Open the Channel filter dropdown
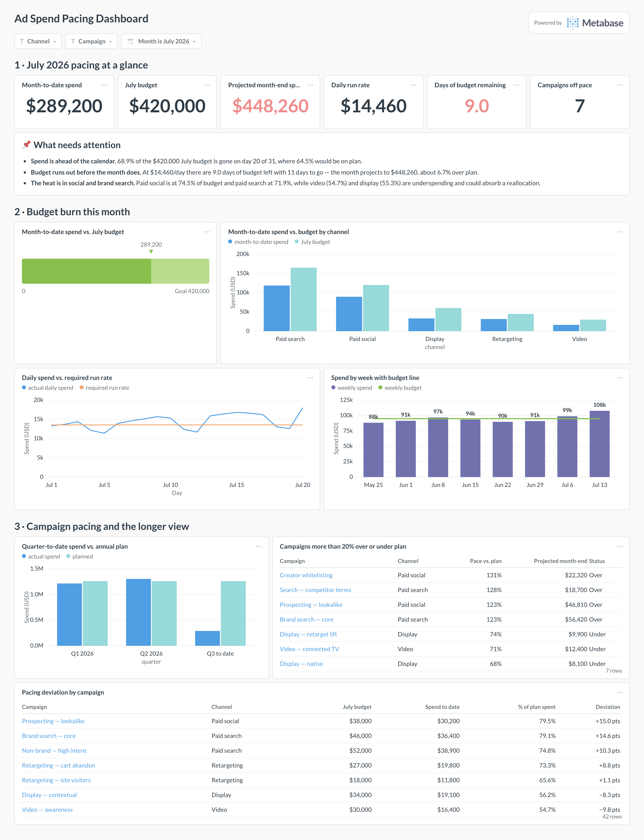Screen dimensions: 644x840 [x=38, y=41]
